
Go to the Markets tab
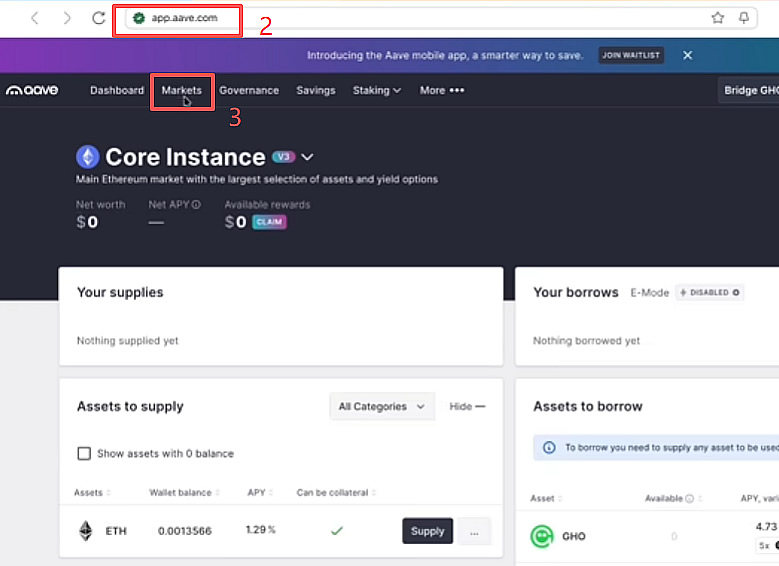tap(181, 90)
